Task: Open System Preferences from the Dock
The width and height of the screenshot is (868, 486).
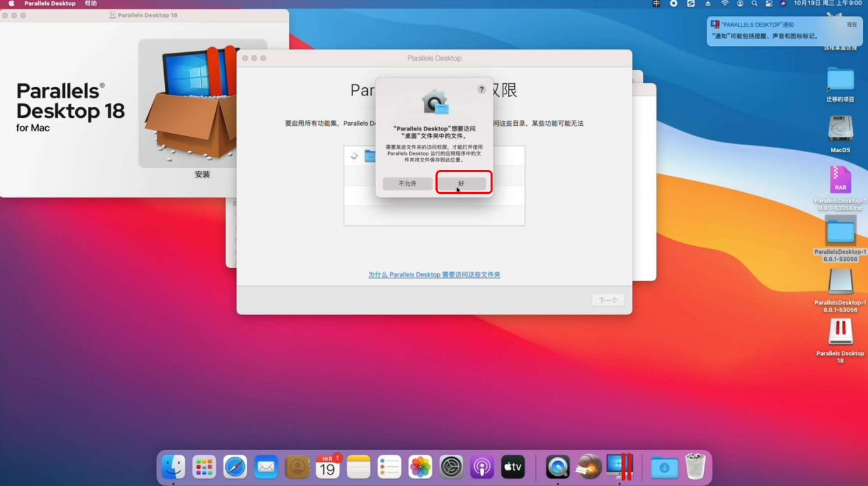Action: [451, 468]
